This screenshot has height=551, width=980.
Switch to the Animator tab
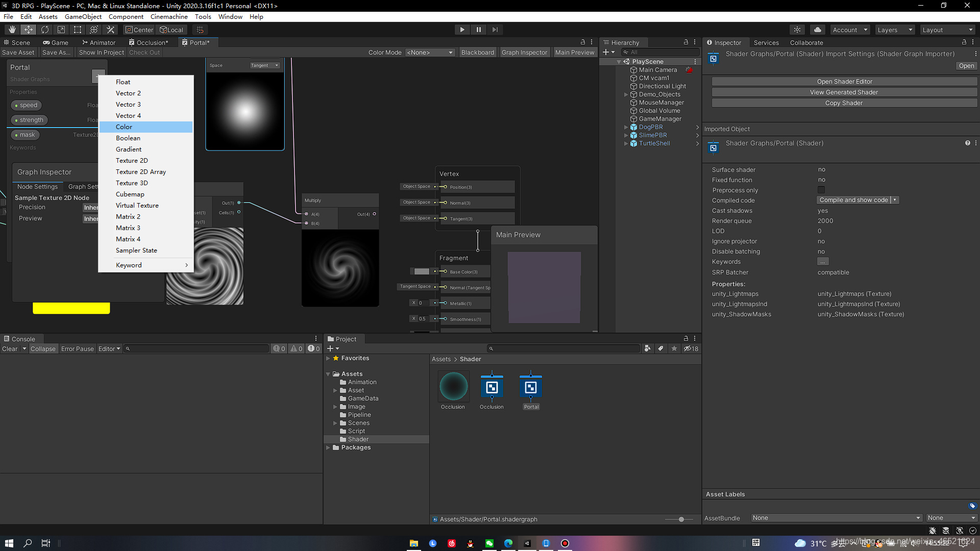pos(99,42)
